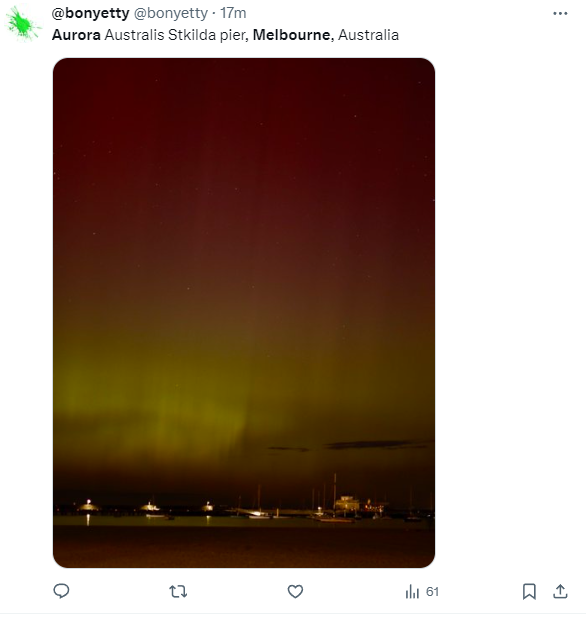Click the dark cloud streak in photo

click(374, 445)
